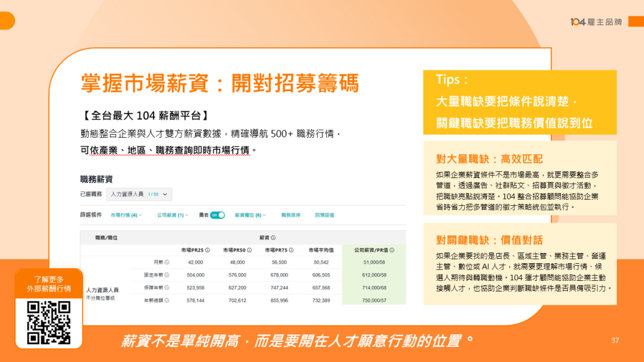Click the 保障年薪 value 627,200
Image resolution: width=644 pixels, height=362 pixels.
coord(237,288)
